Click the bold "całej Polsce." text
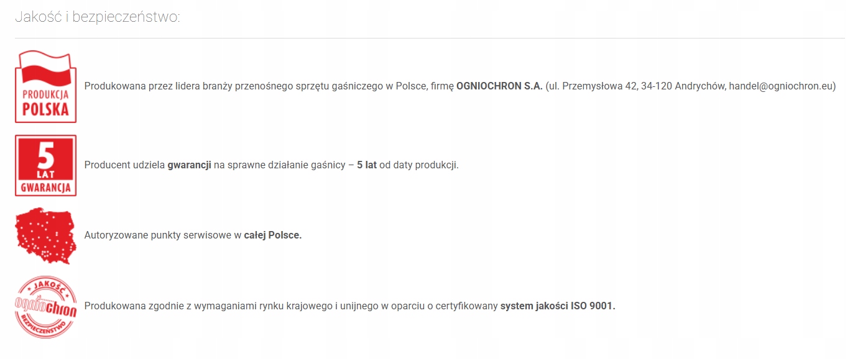 pos(272,235)
